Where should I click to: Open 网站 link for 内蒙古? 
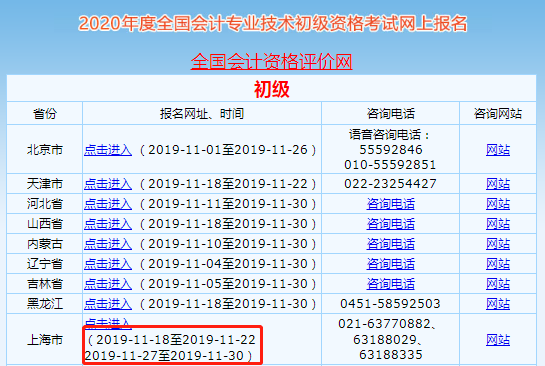tap(498, 244)
